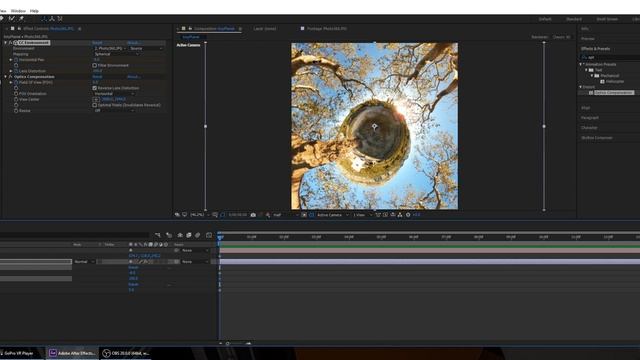This screenshot has height=360, width=640.
Task: Select the Puppet Pin tool
Action: [21, 18]
